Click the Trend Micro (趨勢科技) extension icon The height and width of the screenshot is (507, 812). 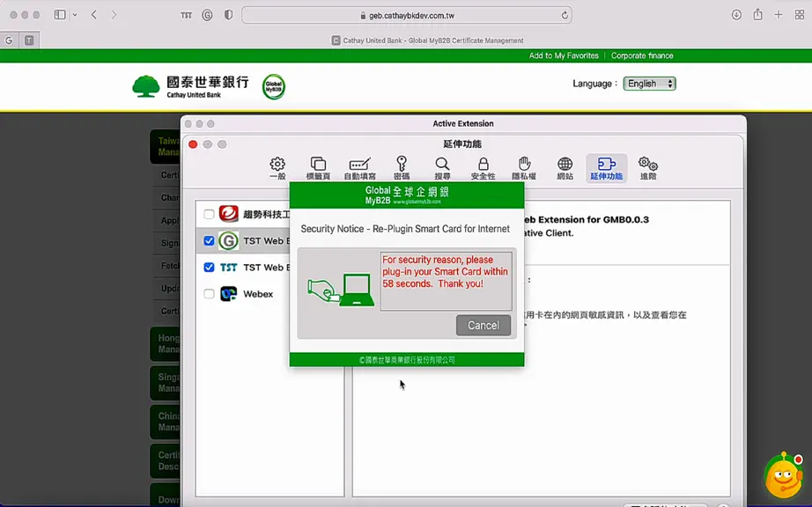(x=228, y=214)
